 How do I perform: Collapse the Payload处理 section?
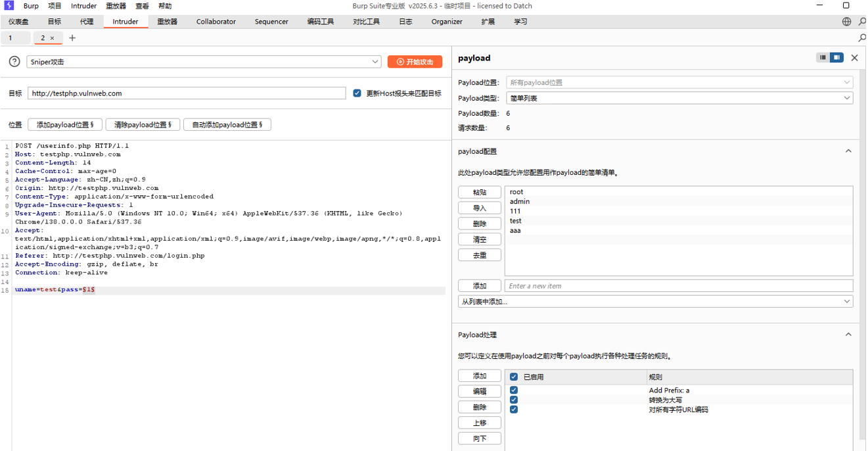point(848,335)
